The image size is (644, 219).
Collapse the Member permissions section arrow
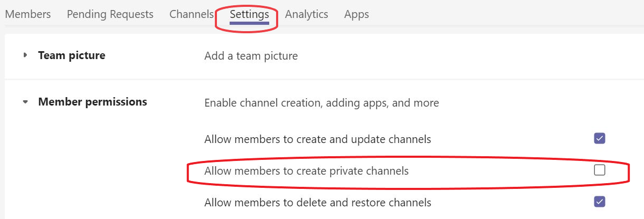click(x=25, y=102)
